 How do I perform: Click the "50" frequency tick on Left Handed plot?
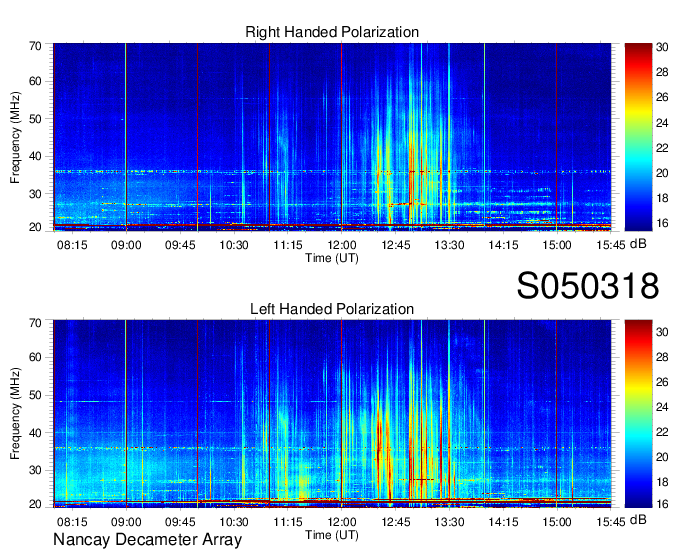click(35, 395)
